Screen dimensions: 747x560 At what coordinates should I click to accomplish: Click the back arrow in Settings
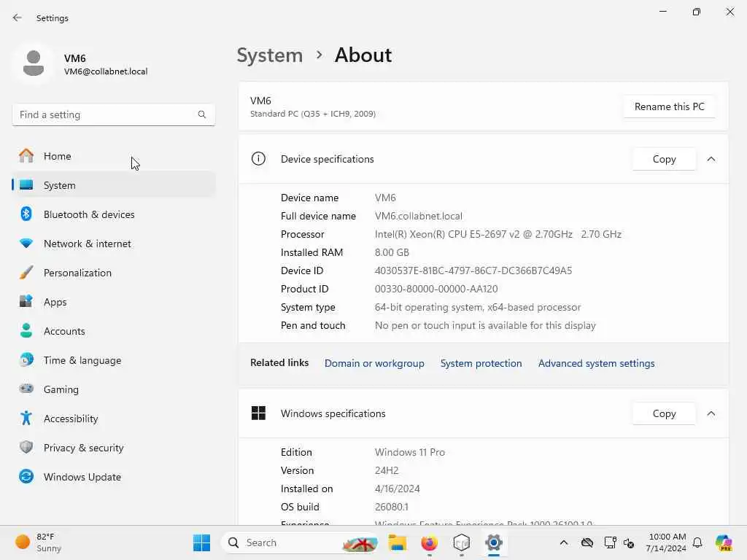(18, 17)
